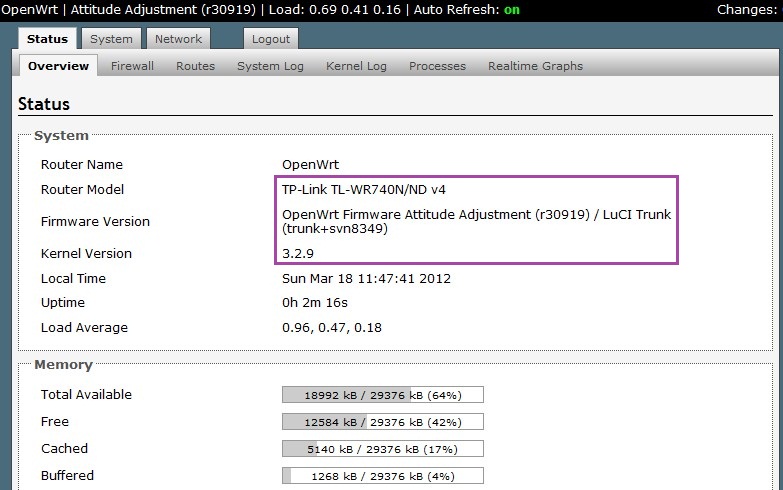Click the 'Router Name' label
This screenshot has width=783, height=490.
81,165
